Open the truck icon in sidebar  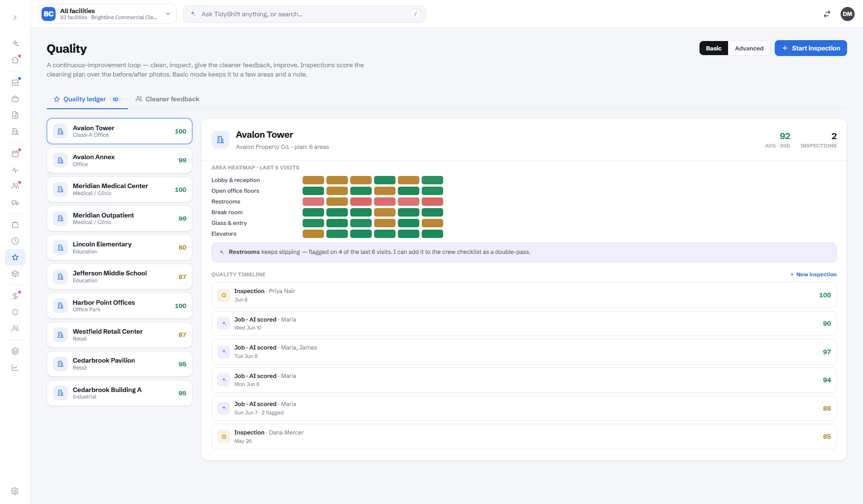pos(15,203)
